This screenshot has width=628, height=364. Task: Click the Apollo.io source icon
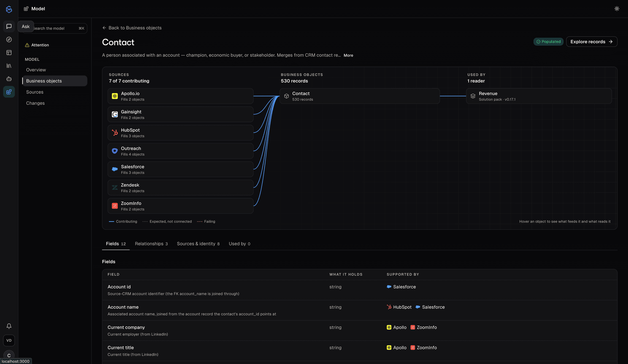115,96
